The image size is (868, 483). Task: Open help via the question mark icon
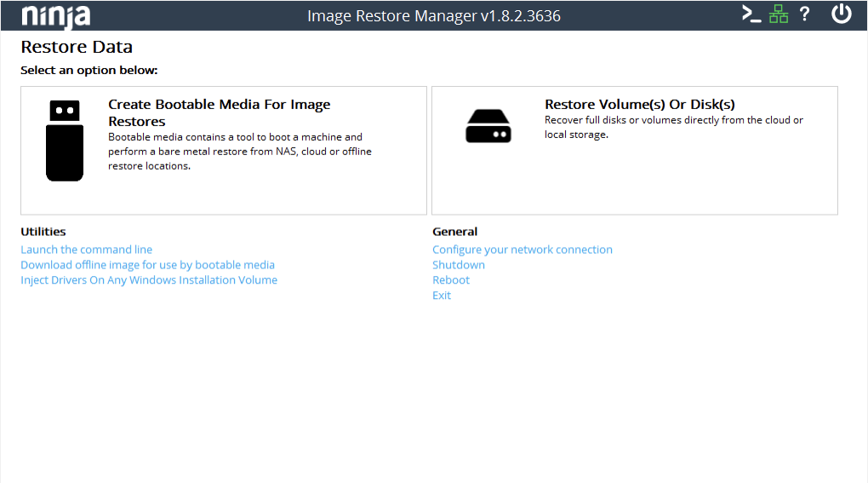(x=804, y=14)
